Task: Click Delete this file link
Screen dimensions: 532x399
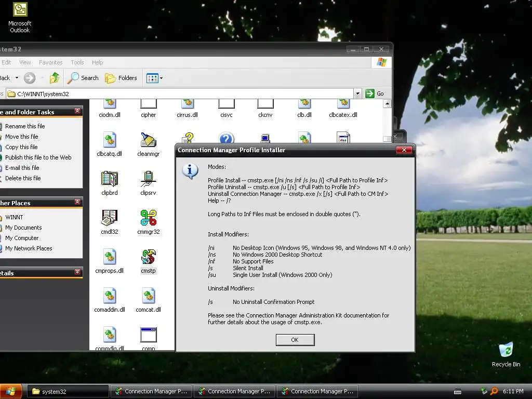Action: [x=23, y=178]
